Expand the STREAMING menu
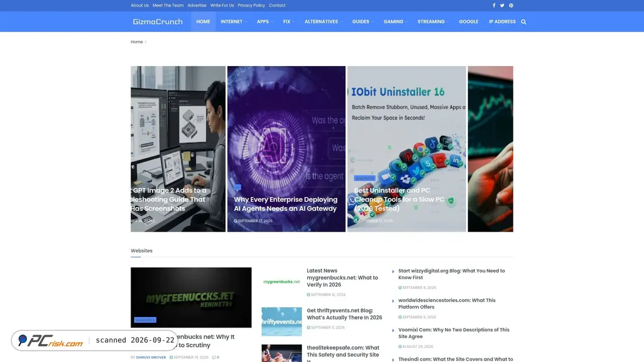This screenshot has height=362, width=644. click(433, 22)
